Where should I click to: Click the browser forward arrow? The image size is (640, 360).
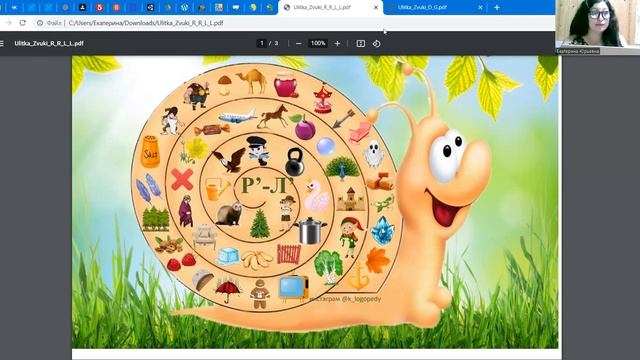click(x=8, y=23)
